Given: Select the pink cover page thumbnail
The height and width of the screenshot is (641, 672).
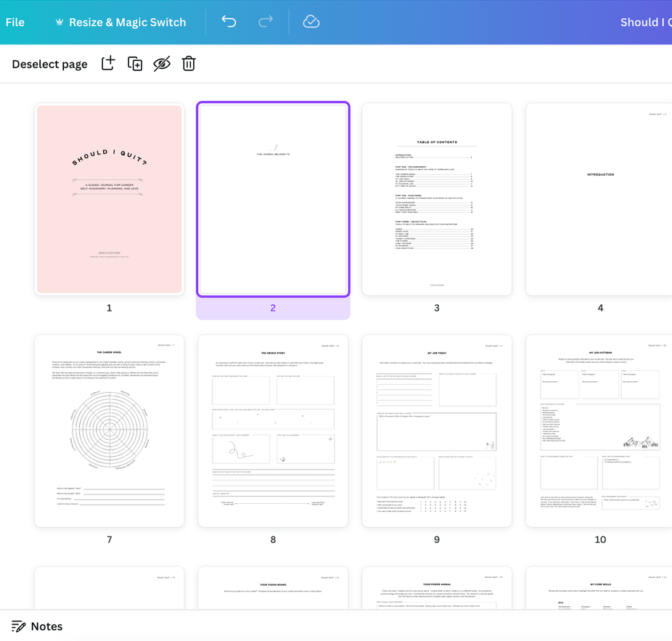Looking at the screenshot, I should [109, 199].
